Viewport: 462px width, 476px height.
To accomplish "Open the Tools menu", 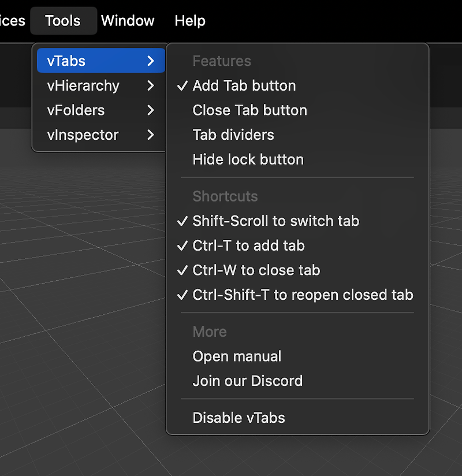I will (63, 21).
